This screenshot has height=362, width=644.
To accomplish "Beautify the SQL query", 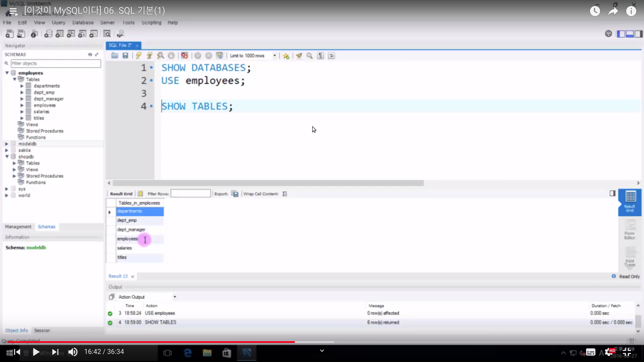I will coord(299,56).
